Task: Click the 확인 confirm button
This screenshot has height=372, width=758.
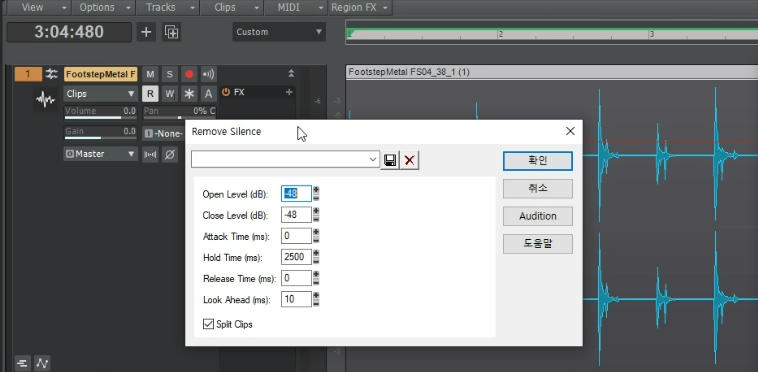Action: [538, 161]
